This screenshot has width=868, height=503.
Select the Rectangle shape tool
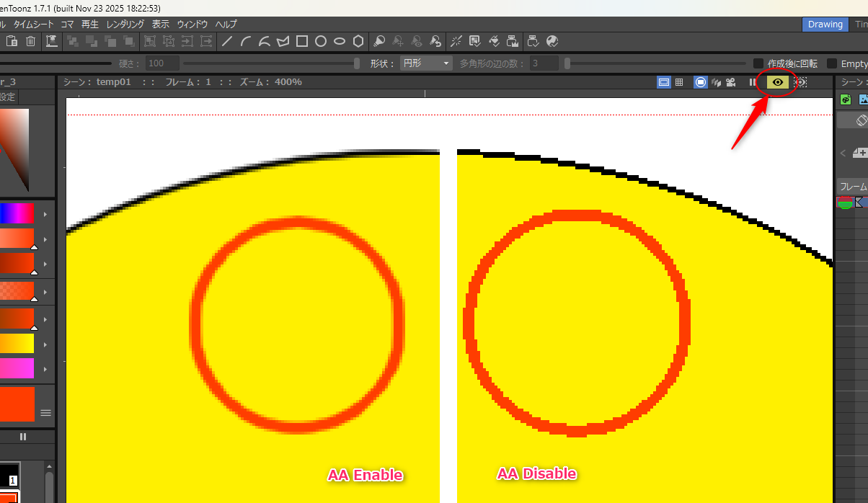[x=302, y=42]
